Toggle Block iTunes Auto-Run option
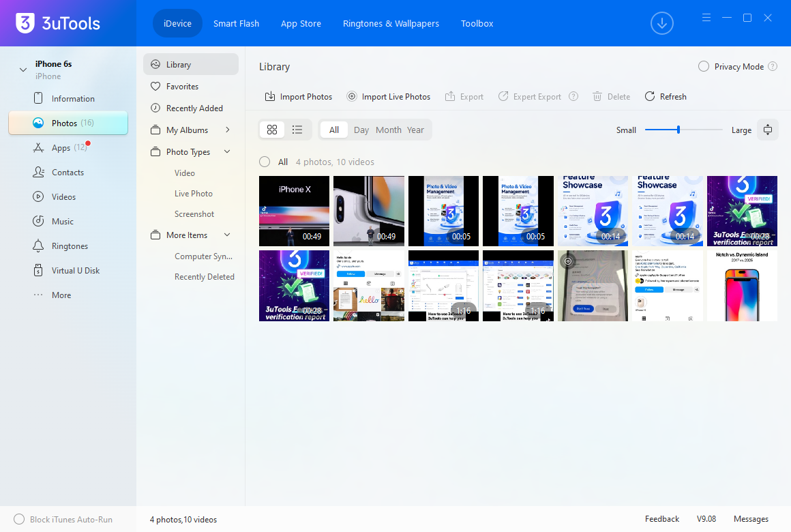The image size is (791, 532). [x=19, y=519]
